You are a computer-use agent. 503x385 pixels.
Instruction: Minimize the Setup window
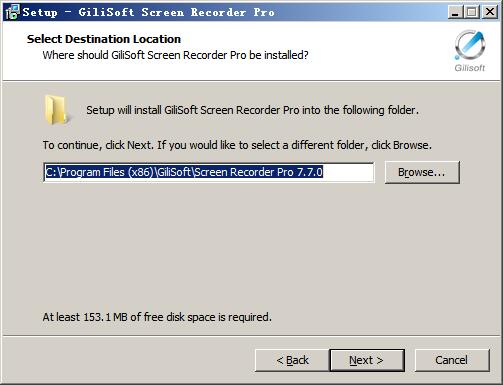coord(454,12)
